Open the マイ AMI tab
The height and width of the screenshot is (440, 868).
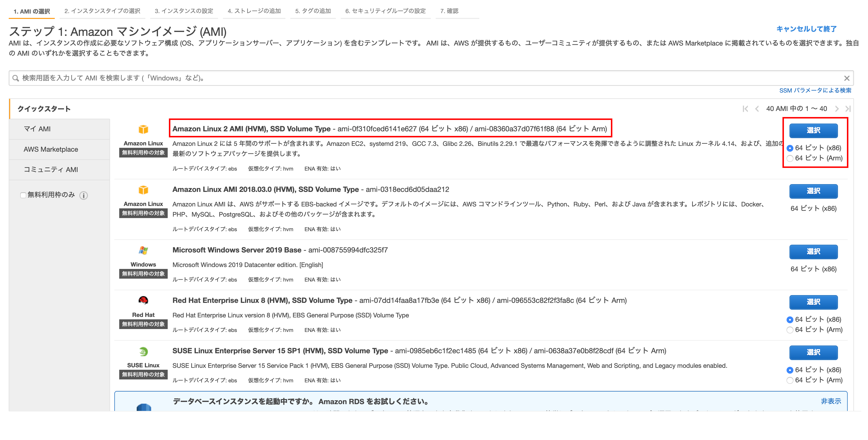[x=37, y=129]
